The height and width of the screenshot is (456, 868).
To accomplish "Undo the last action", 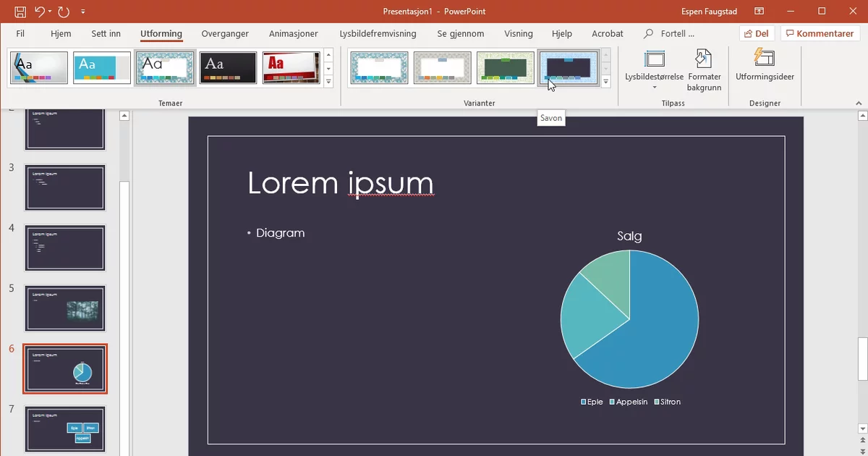I will 38,12.
